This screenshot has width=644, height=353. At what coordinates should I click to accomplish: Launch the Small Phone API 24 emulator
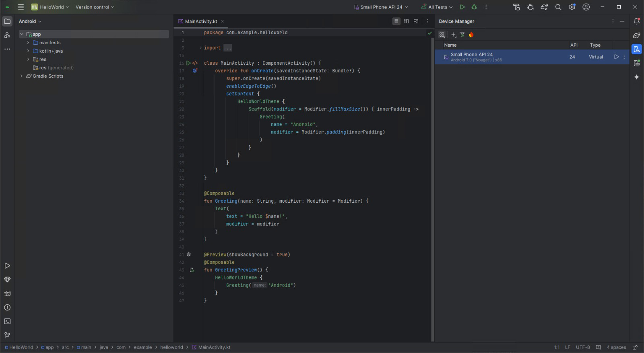(616, 57)
